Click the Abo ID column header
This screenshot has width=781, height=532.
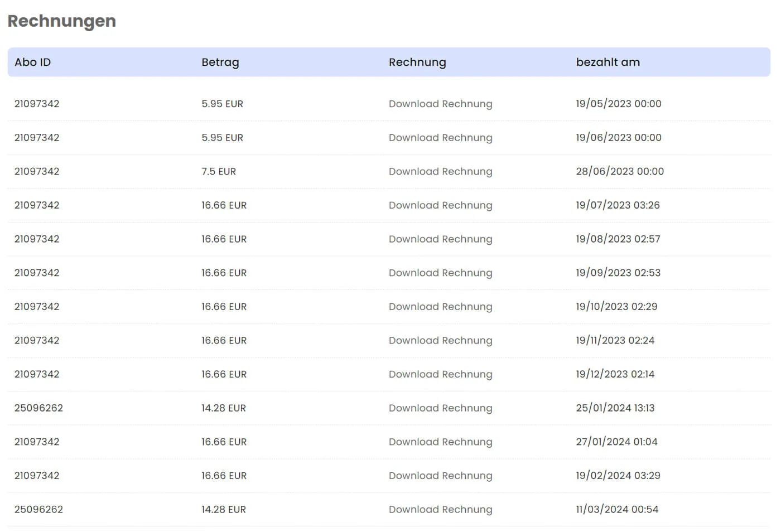pos(32,62)
